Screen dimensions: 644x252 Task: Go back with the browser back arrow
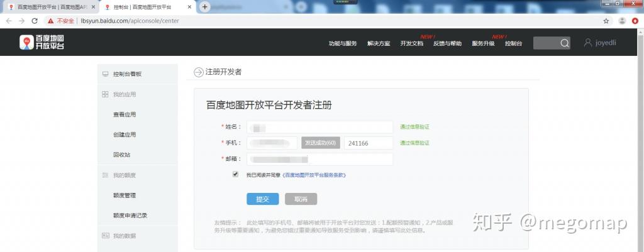point(9,21)
